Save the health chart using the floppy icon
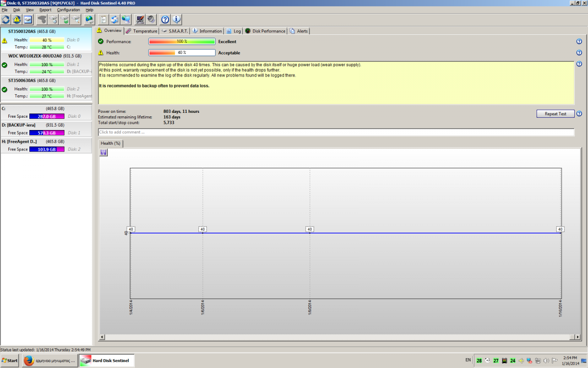The image size is (588, 368). tap(103, 153)
